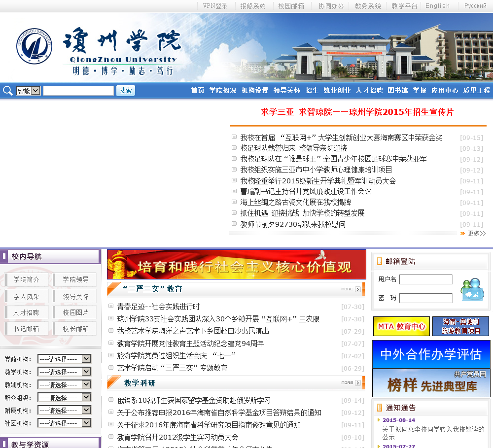Click the Qiongzhou University circular logo

click(x=35, y=46)
